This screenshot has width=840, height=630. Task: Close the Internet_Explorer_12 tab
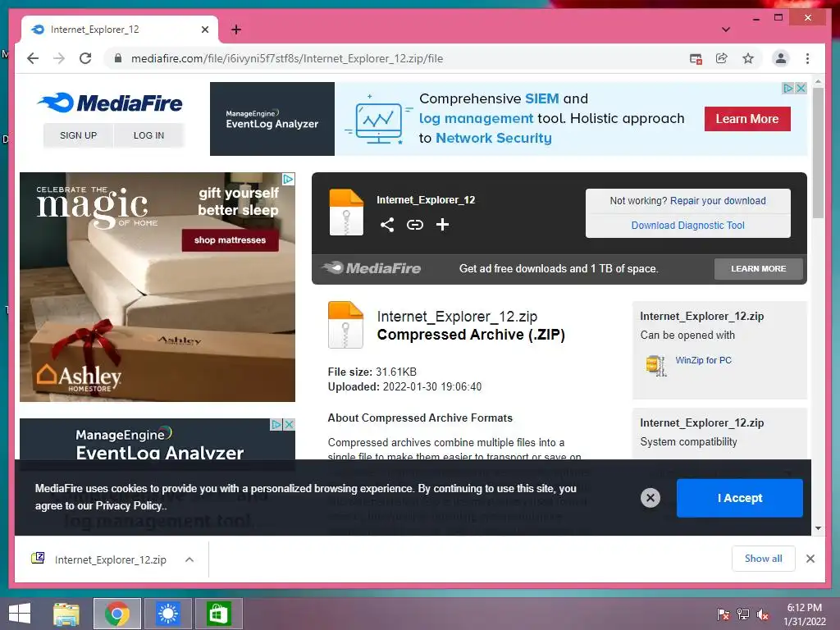pyautogui.click(x=204, y=30)
